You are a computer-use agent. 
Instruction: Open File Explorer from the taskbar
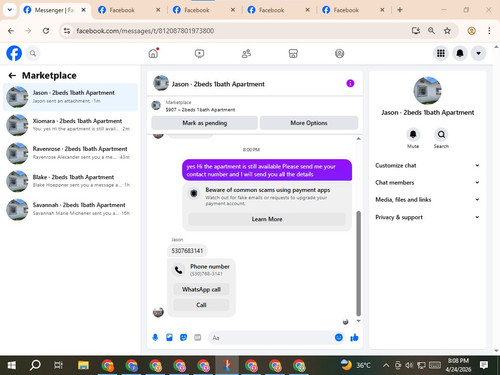83,365
